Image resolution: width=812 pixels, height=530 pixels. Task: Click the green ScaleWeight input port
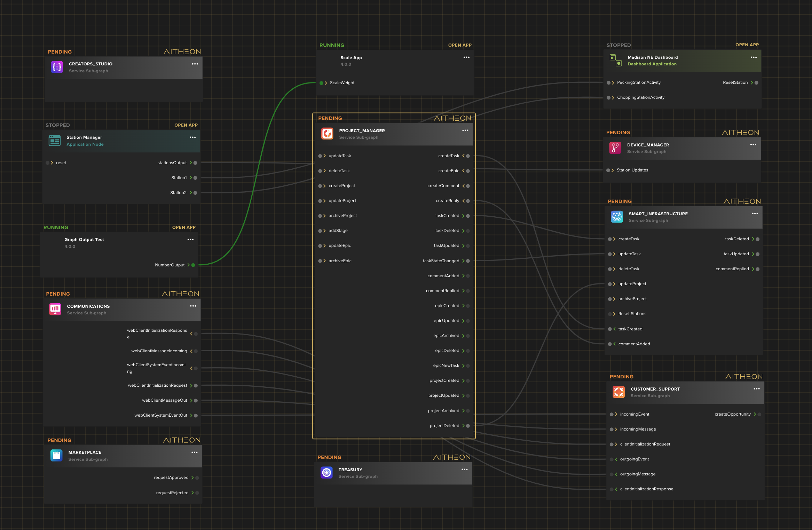point(322,83)
